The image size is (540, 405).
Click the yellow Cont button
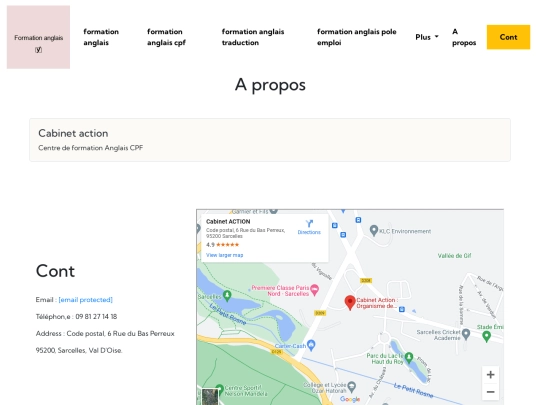click(x=508, y=37)
